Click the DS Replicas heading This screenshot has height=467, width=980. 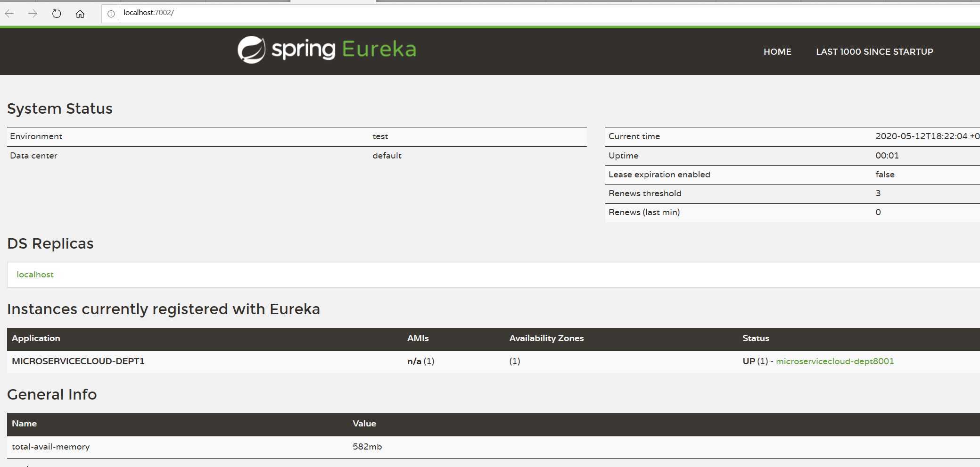pos(50,243)
